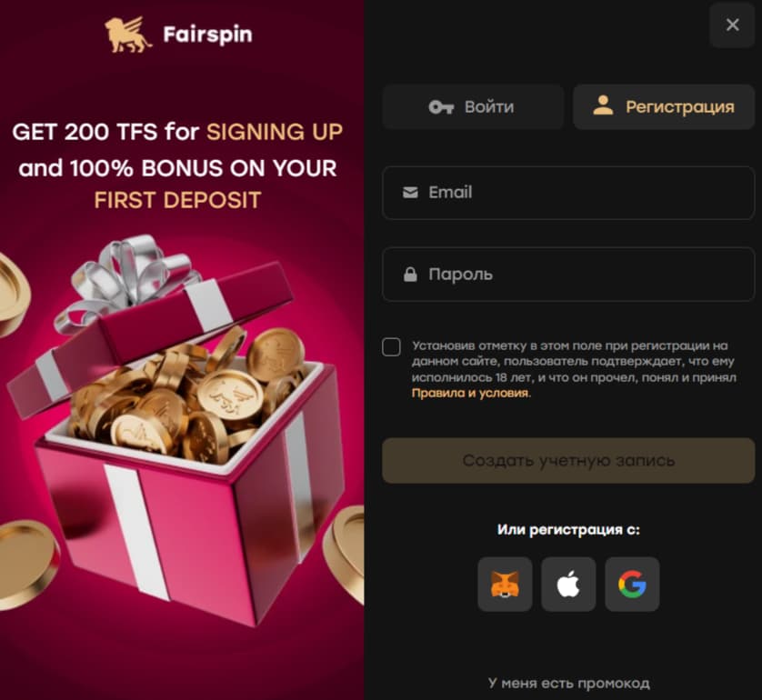The height and width of the screenshot is (700, 762).
Task: Click the Fairspin lion logo
Action: 128,35
